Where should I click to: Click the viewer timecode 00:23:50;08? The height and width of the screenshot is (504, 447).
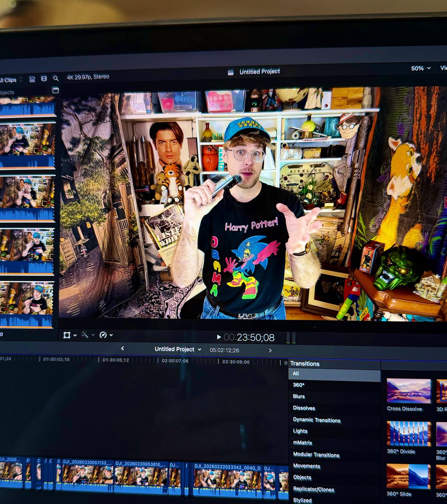pos(249,337)
